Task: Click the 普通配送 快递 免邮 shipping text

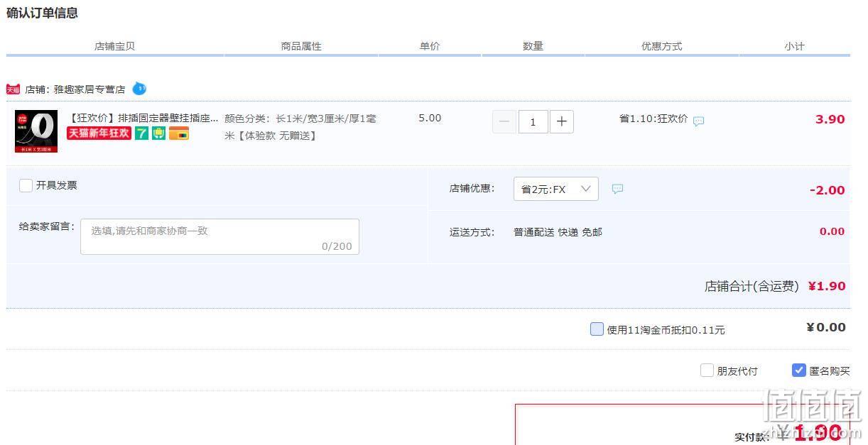Action: point(558,232)
